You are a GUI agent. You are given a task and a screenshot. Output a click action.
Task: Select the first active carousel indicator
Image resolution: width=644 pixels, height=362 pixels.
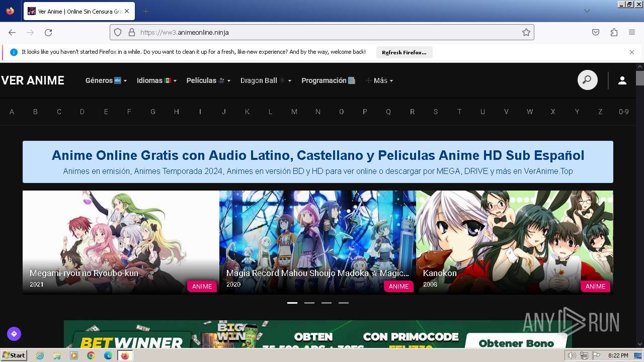tap(292, 303)
